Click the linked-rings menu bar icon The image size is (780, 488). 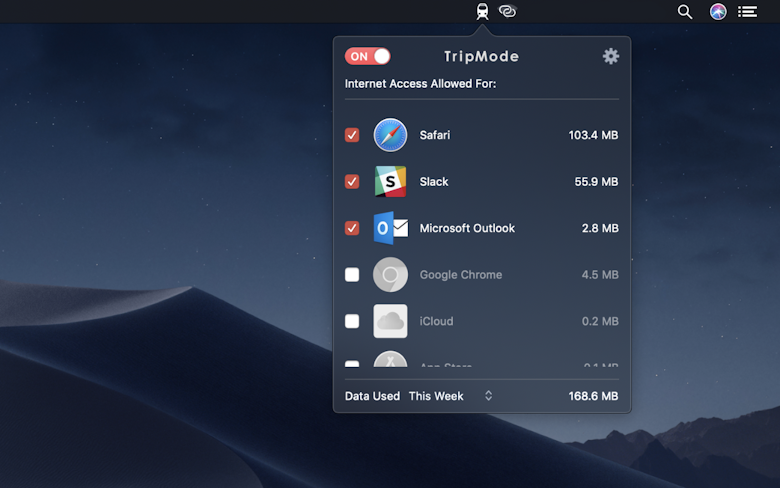pos(507,11)
